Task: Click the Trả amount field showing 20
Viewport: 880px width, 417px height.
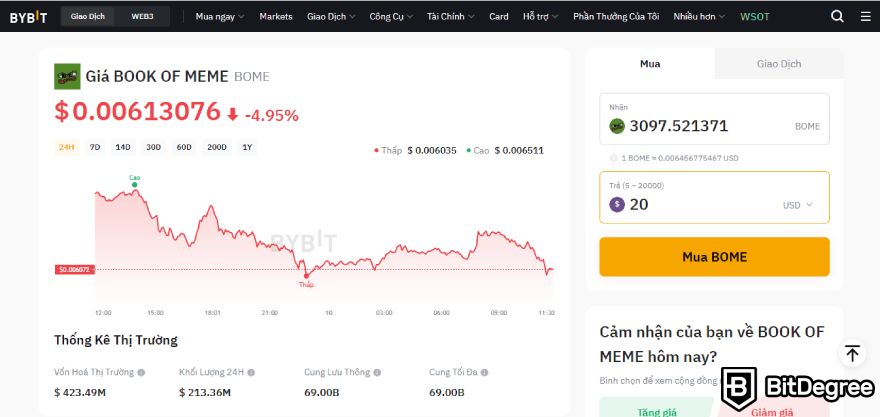Action: pos(714,198)
